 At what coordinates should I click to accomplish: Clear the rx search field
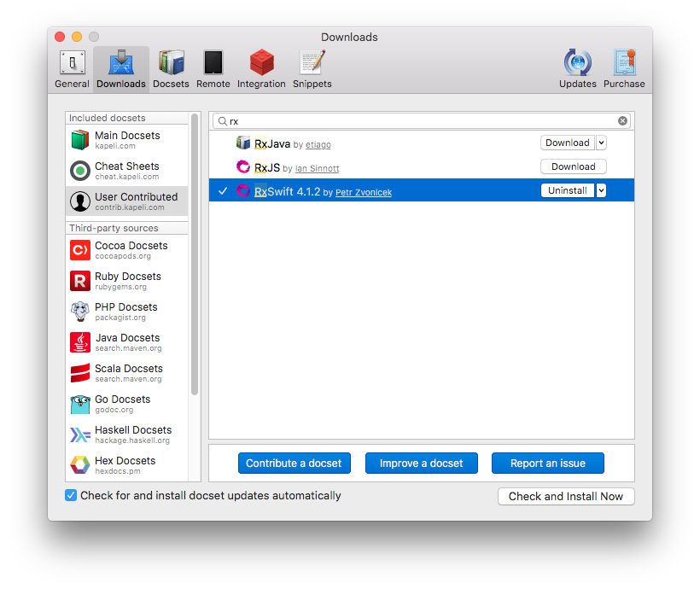[x=622, y=121]
